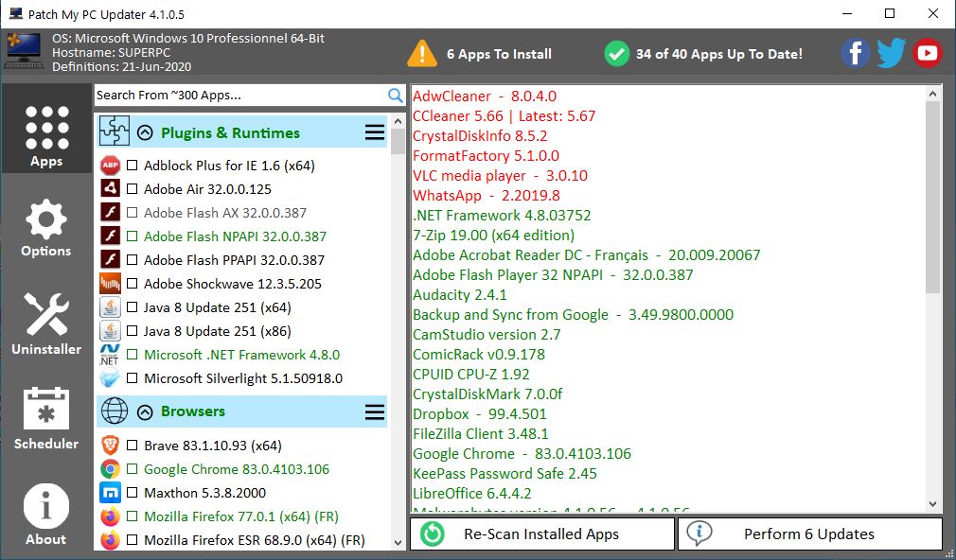Click the Java 8 Update 251 (x64) icon
The image size is (956, 560).
click(111, 307)
